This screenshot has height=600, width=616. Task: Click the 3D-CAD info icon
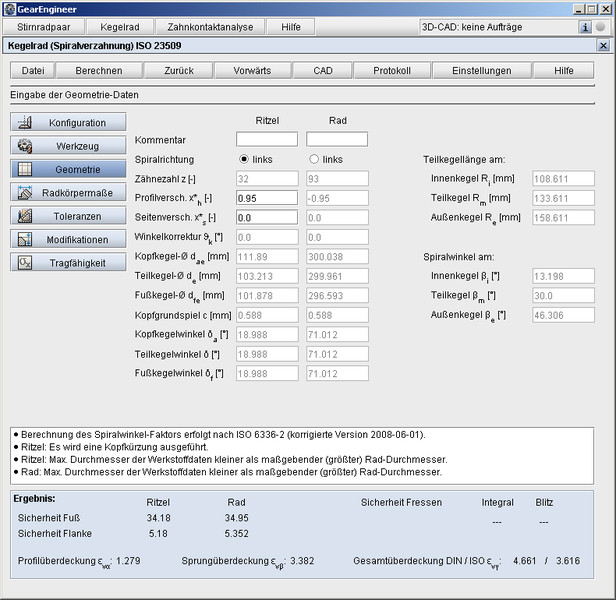click(x=586, y=27)
